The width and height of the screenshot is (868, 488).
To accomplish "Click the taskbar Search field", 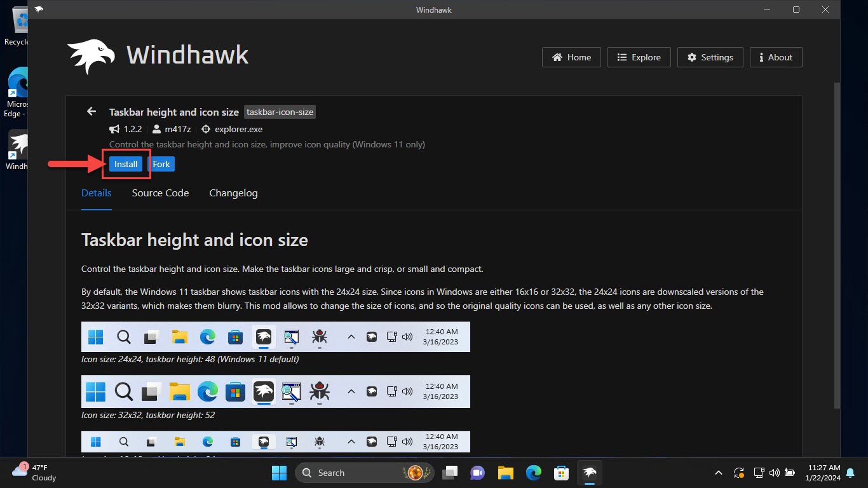I will 356,473.
